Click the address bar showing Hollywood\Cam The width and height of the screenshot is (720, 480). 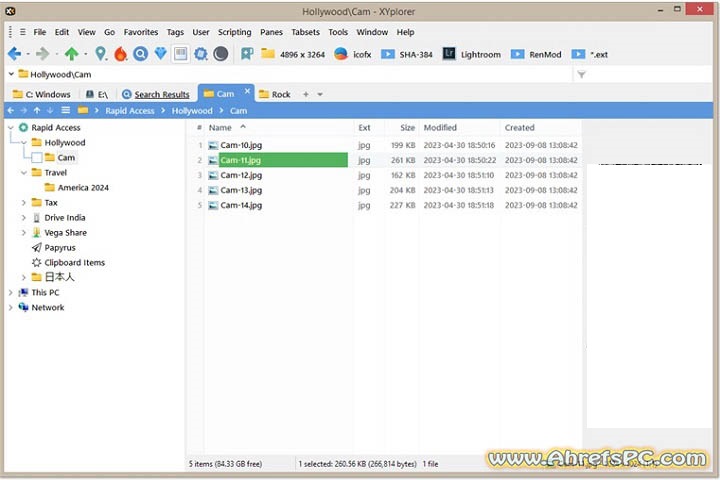click(294, 74)
